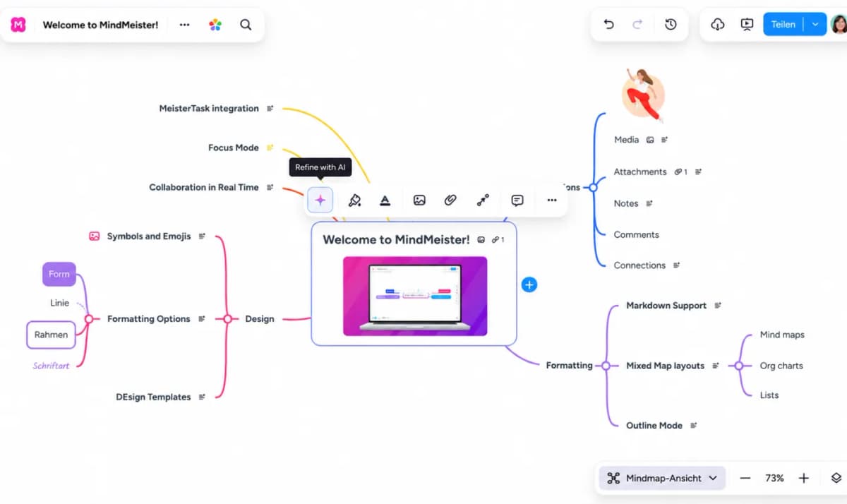847x504 pixels.
Task: Click the connection line icon in toolbar
Action: (483, 200)
